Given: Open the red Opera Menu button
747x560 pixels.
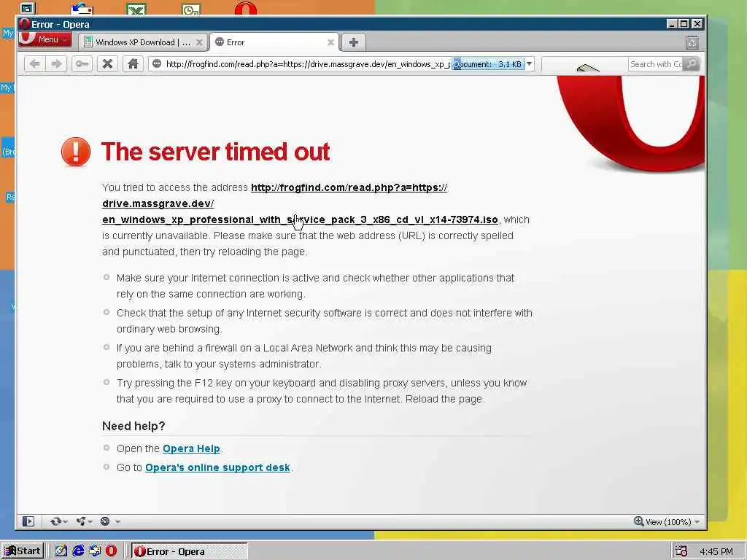Looking at the screenshot, I should [45, 39].
